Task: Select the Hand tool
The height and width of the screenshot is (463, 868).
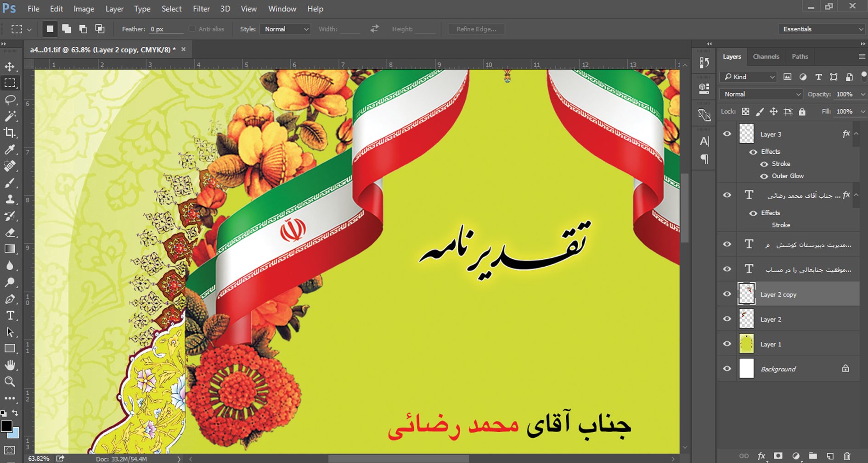Action: click(10, 365)
